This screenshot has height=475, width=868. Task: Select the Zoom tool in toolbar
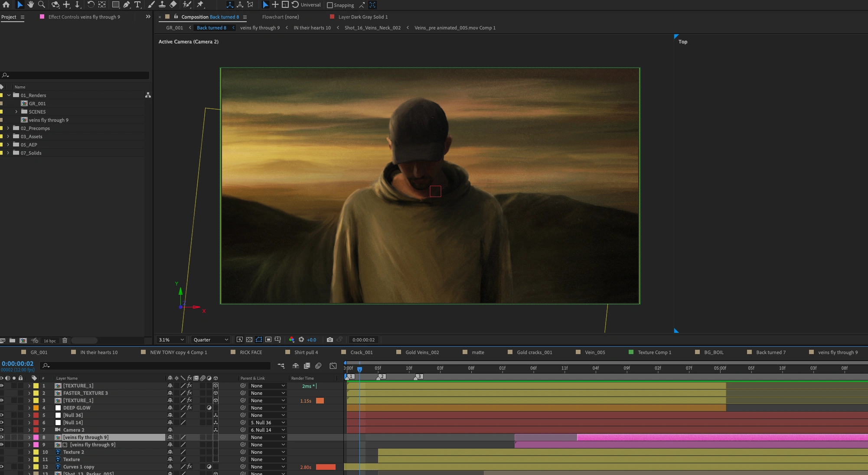click(42, 5)
